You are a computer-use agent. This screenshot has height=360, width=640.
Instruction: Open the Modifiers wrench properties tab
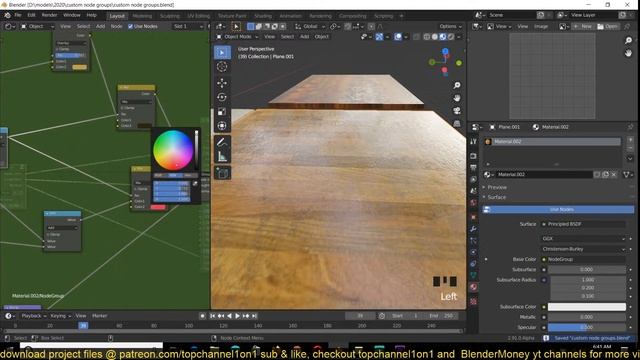[473, 229]
